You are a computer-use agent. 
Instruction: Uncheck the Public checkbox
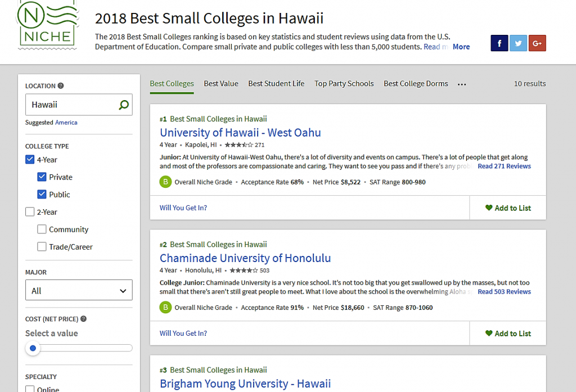click(x=42, y=195)
